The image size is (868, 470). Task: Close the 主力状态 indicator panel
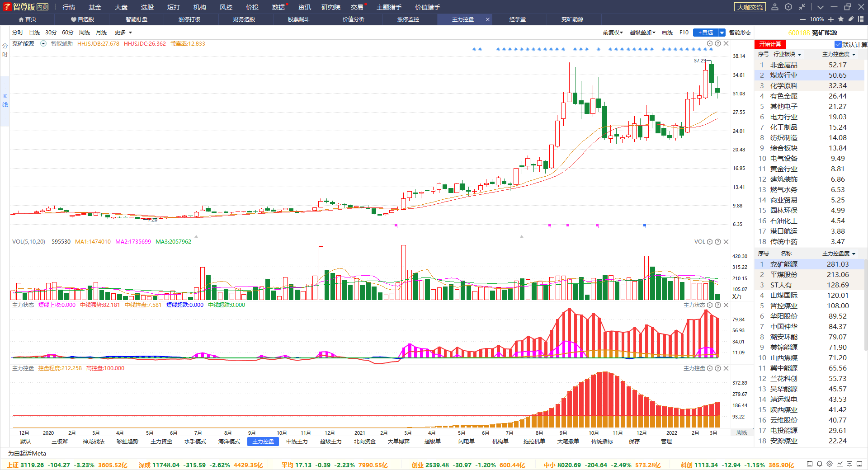click(x=726, y=305)
